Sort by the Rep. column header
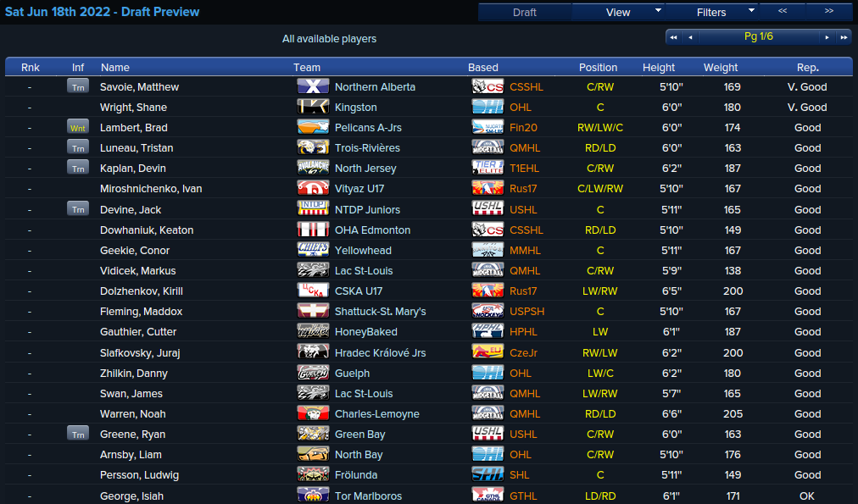The height and width of the screenshot is (504, 858). pyautogui.click(x=808, y=67)
